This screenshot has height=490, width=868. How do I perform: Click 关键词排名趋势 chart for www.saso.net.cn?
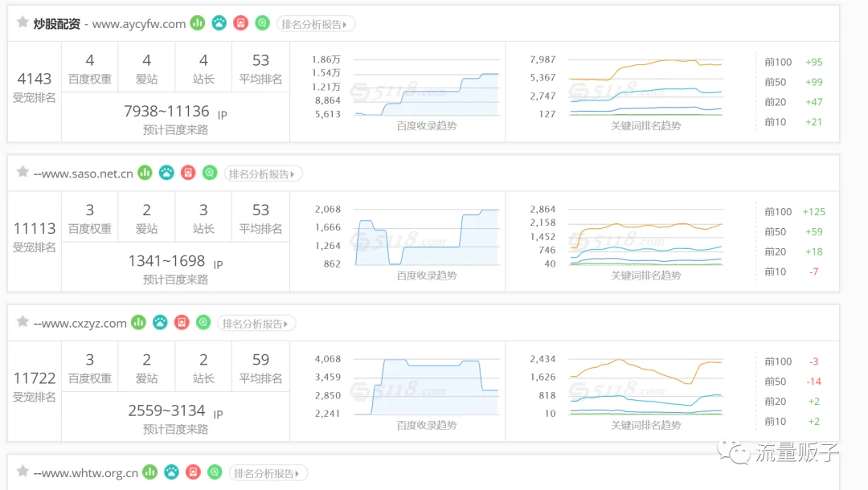point(646,237)
